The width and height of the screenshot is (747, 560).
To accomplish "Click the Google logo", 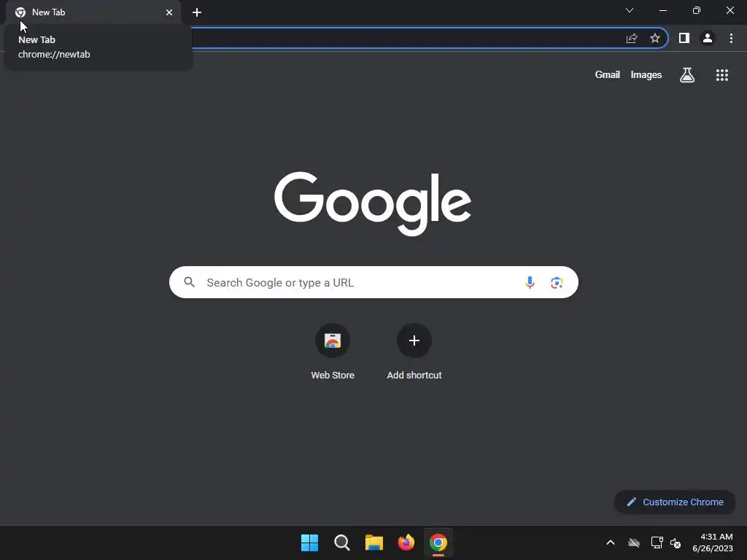I will point(373,204).
